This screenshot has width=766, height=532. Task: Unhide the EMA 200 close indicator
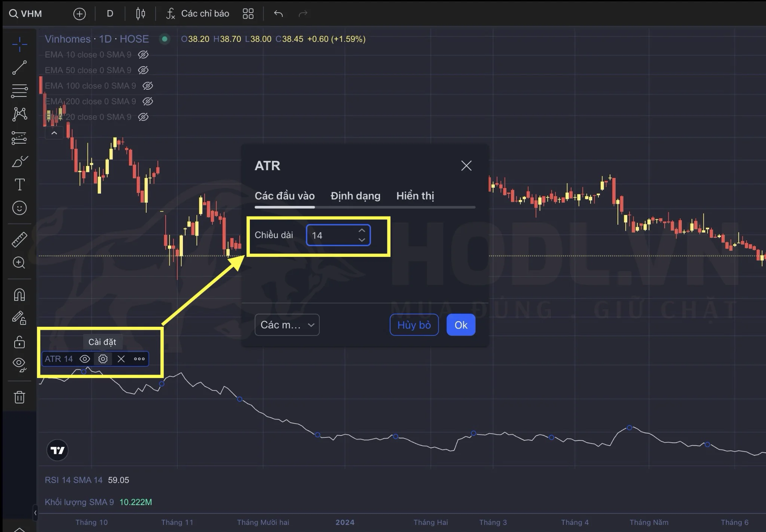click(148, 101)
